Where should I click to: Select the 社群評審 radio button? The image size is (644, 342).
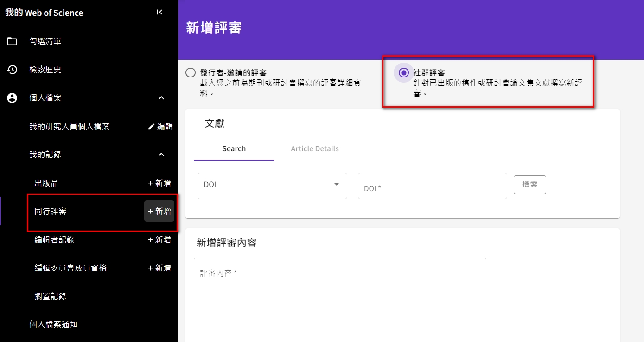[x=404, y=73]
